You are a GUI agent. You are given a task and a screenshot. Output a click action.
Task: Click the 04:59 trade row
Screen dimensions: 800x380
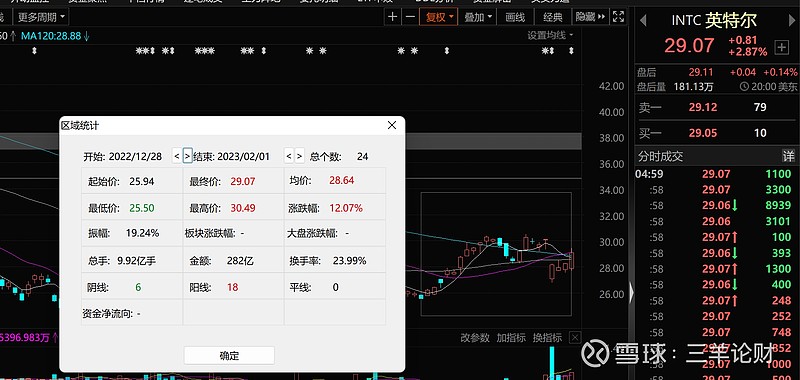click(713, 174)
